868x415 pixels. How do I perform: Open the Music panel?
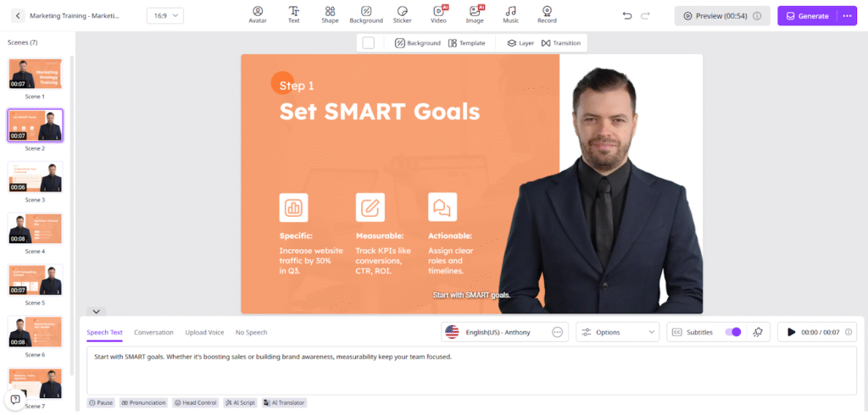(x=511, y=15)
